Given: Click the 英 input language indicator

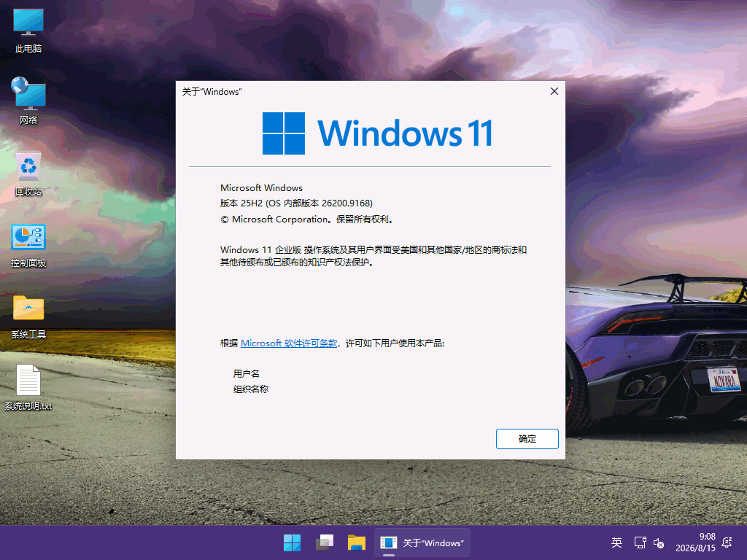Looking at the screenshot, I should 616,542.
